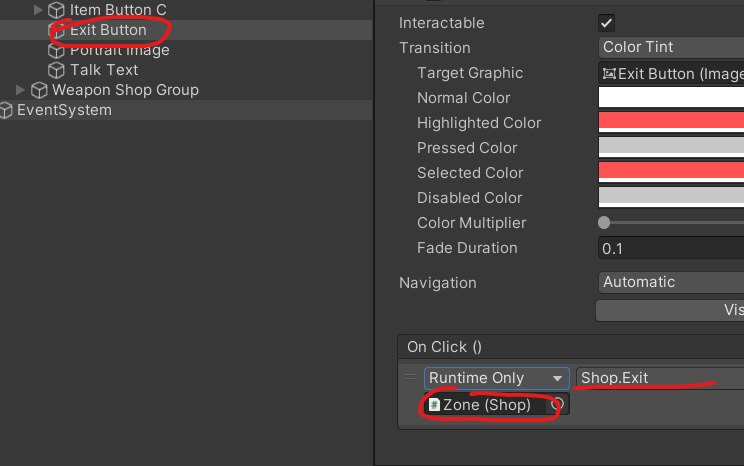The image size is (744, 466).
Task: Click the Exit Button cube icon
Action: point(57,30)
